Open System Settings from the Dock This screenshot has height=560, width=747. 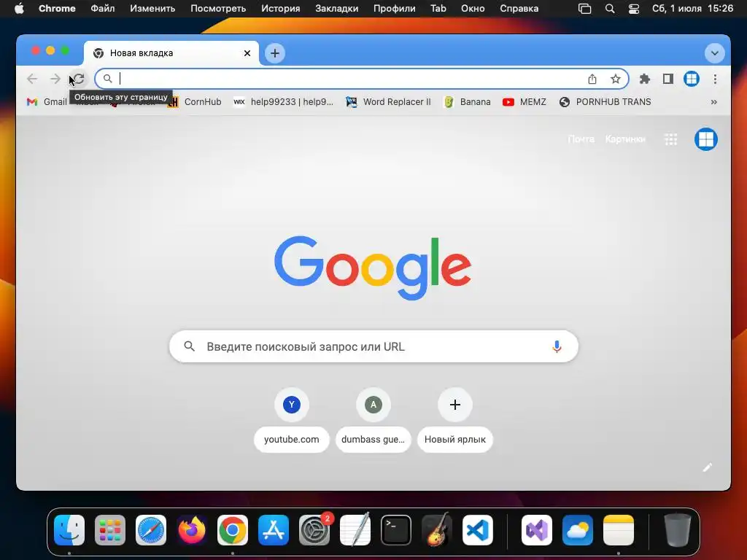(314, 530)
